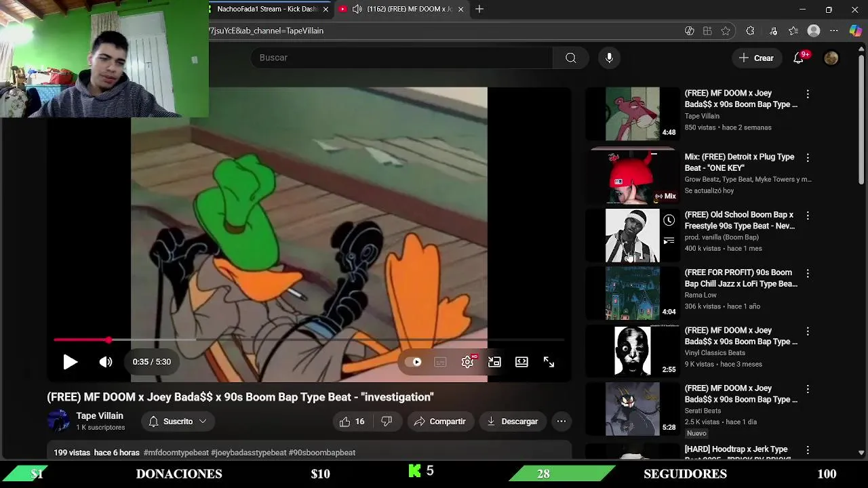Open YouTube notifications bell
The height and width of the screenshot is (488, 868).
click(x=800, y=58)
